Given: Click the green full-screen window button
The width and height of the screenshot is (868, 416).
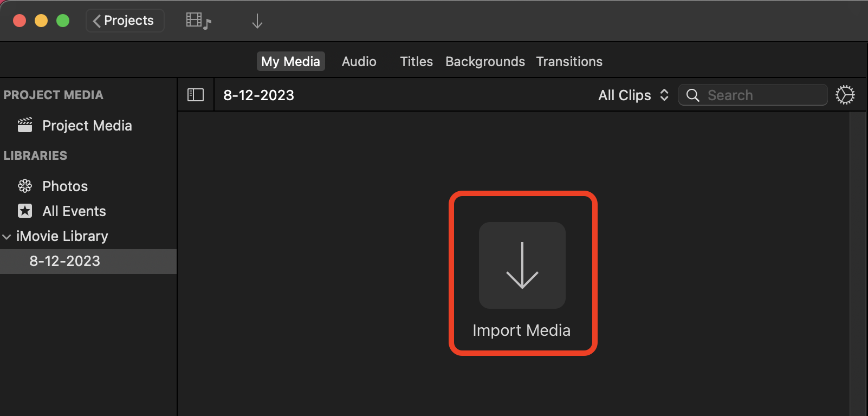Looking at the screenshot, I should [x=63, y=21].
